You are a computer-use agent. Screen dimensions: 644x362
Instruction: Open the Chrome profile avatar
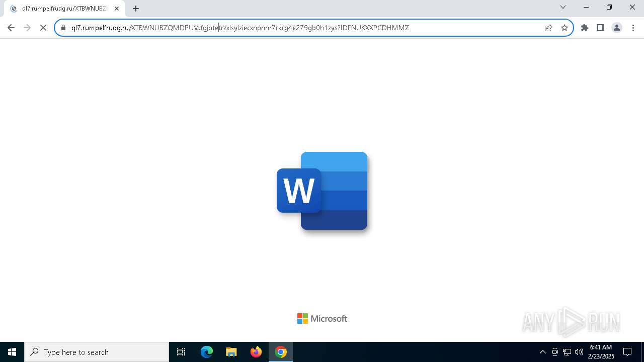617,28
